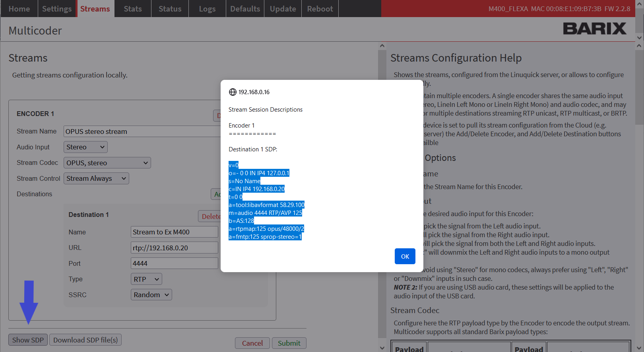Submit the streams configuration

point(289,343)
